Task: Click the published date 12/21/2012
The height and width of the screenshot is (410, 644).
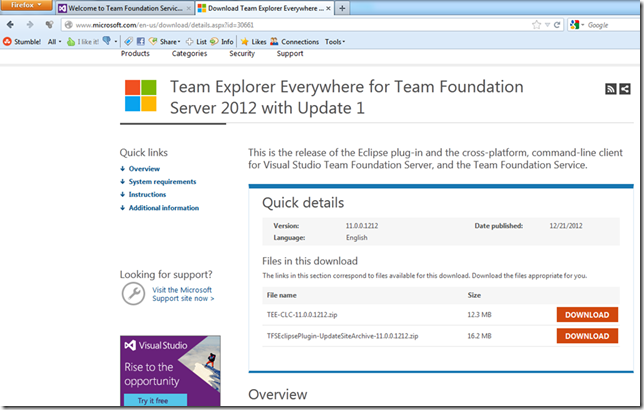Action: coord(566,226)
